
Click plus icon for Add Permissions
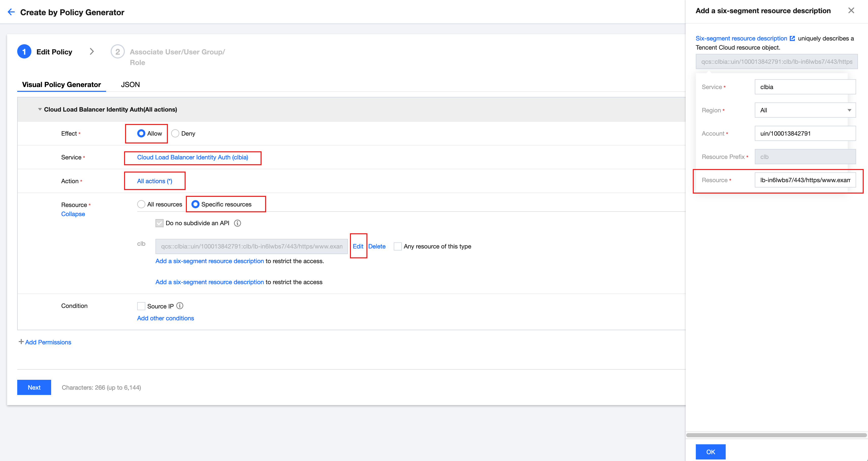click(21, 342)
